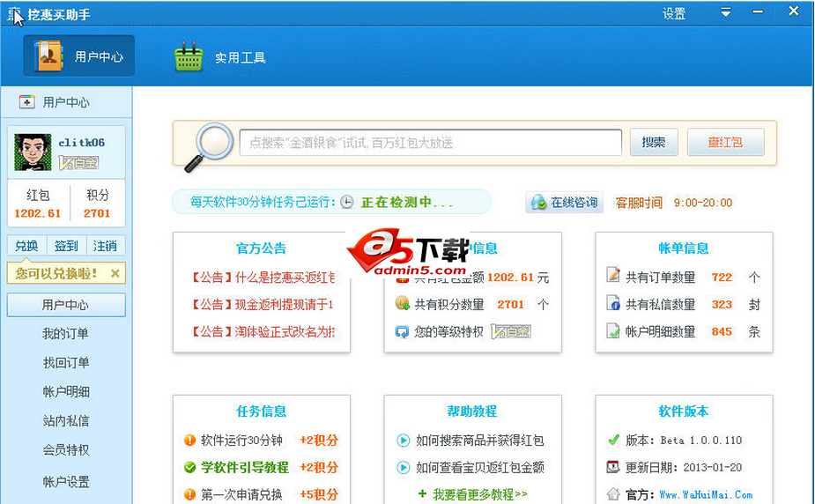This screenshot has width=815, height=504.
Task: Open 站内私信 in the sidebar
Action: click(x=66, y=421)
